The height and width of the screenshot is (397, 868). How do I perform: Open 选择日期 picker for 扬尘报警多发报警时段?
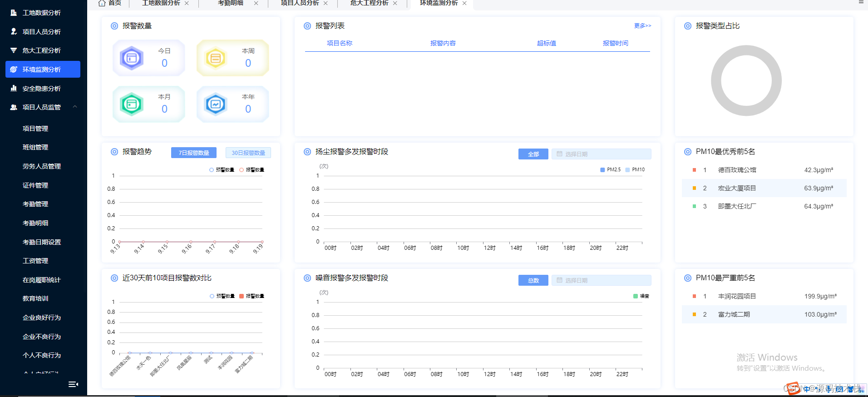[x=601, y=154]
